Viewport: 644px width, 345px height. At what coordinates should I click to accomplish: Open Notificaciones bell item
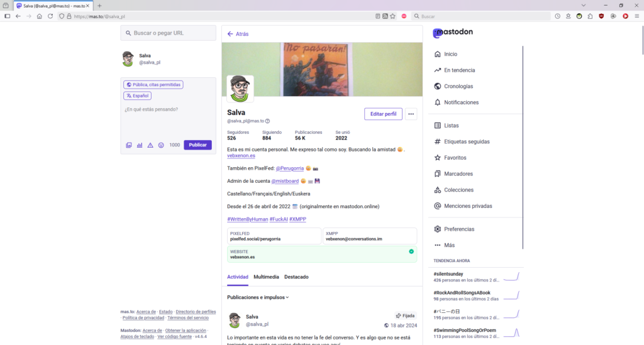pos(457,102)
